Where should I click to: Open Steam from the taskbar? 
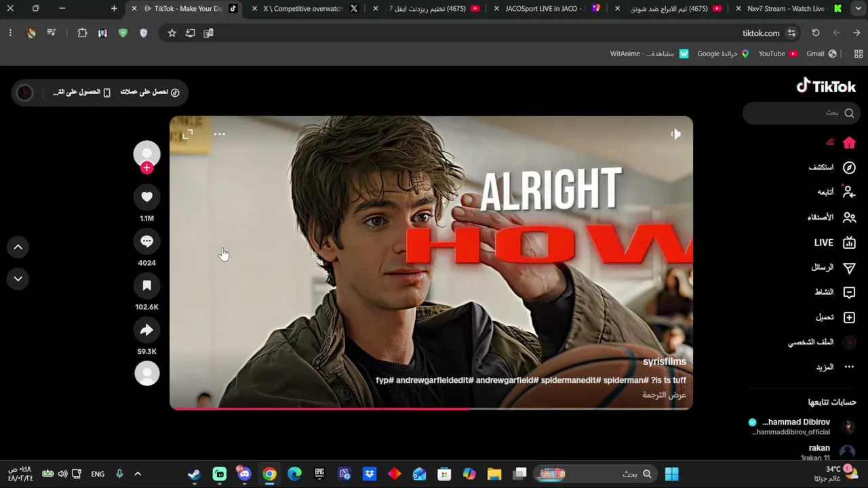[194, 474]
